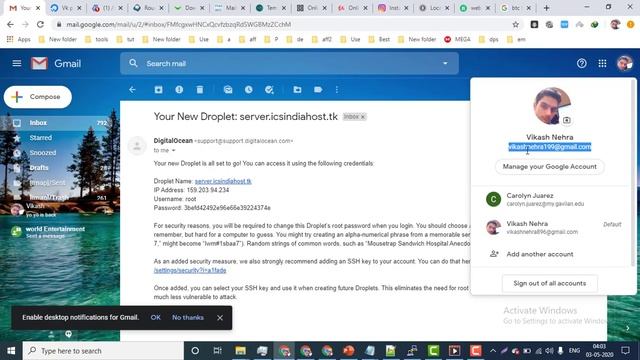Open the Gmail main menu hamburger icon

click(17, 63)
